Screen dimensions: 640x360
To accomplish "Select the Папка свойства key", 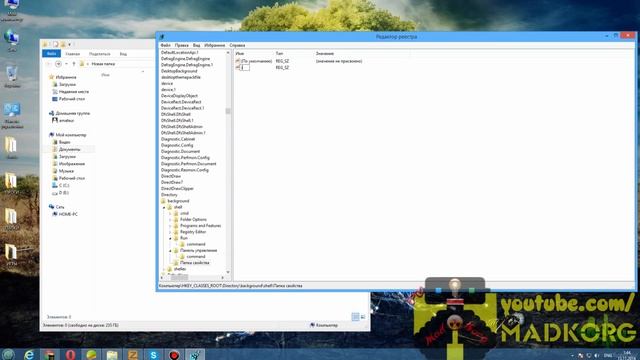I will tap(194, 262).
